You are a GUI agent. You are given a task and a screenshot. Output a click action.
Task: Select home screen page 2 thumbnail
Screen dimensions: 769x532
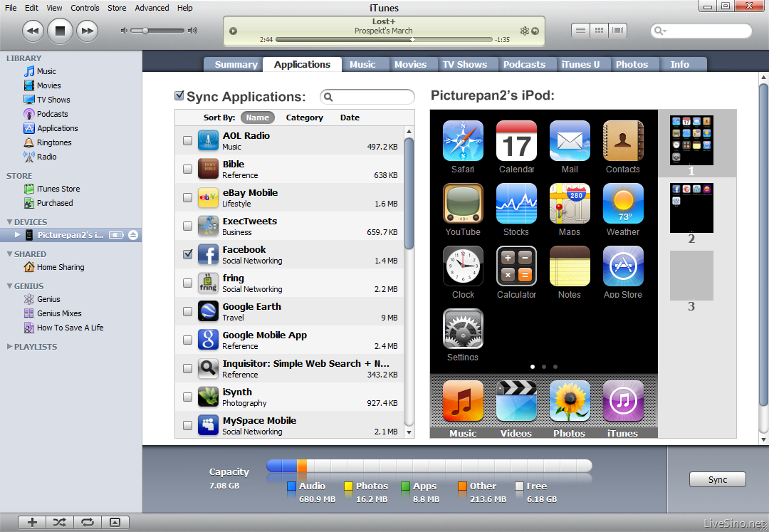[x=691, y=208]
